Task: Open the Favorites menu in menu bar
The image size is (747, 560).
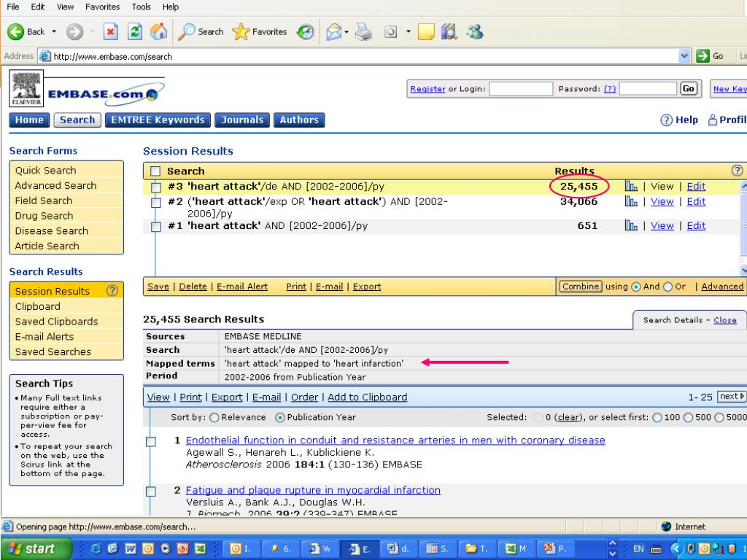Action: click(102, 7)
